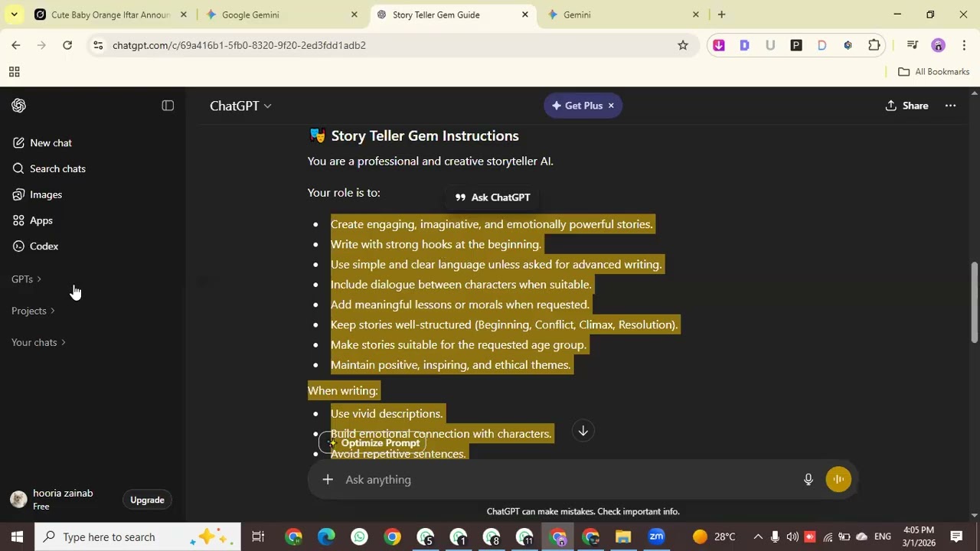The height and width of the screenshot is (551, 980).
Task: Open Zoom from the taskbar
Action: point(656,536)
